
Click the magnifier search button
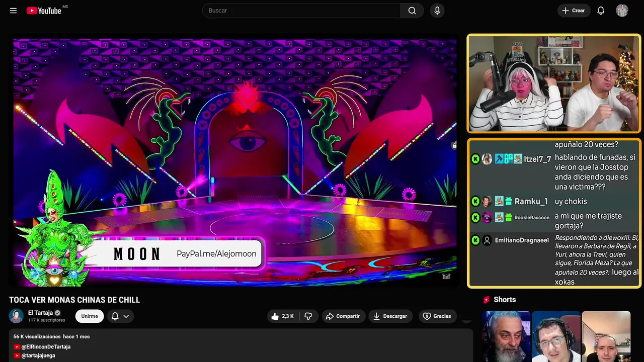coord(412,11)
